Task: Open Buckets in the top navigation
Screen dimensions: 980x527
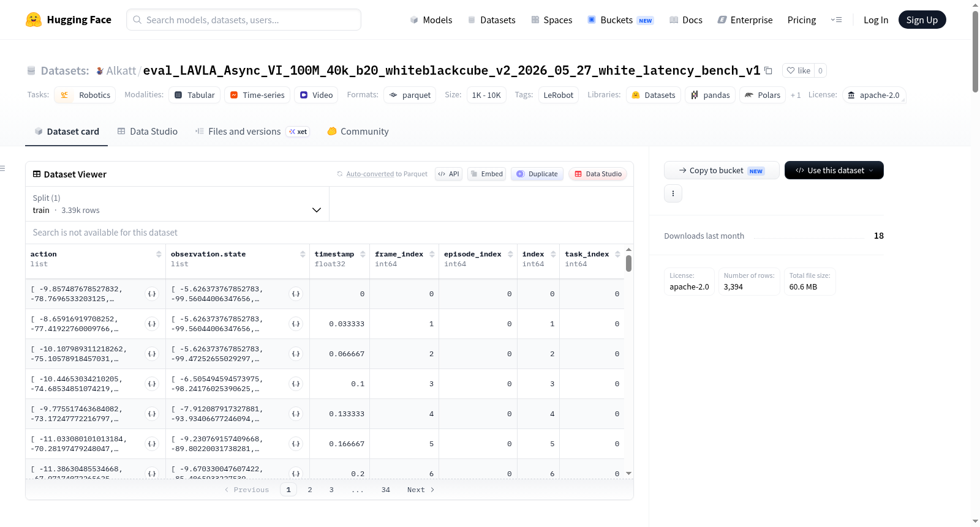Action: (620, 20)
